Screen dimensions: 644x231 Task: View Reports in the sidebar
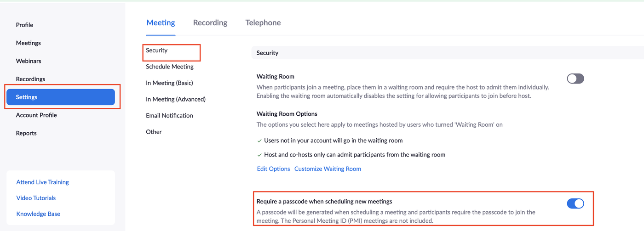tap(26, 133)
